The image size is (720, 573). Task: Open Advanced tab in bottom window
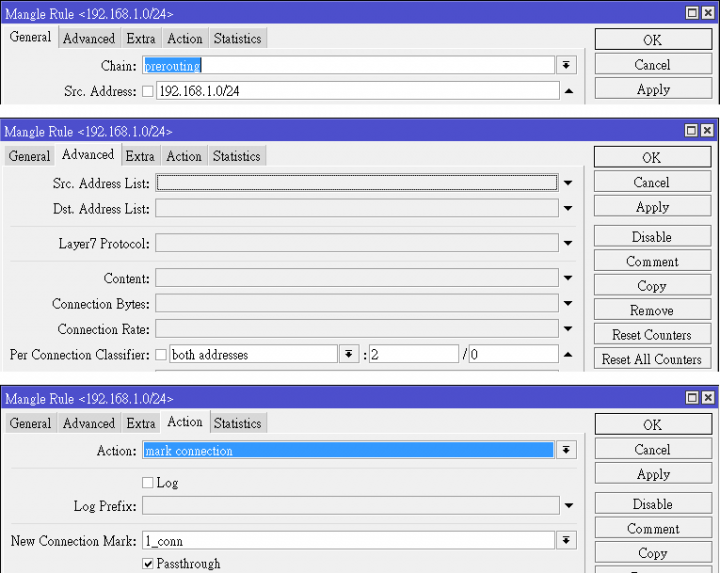point(89,423)
